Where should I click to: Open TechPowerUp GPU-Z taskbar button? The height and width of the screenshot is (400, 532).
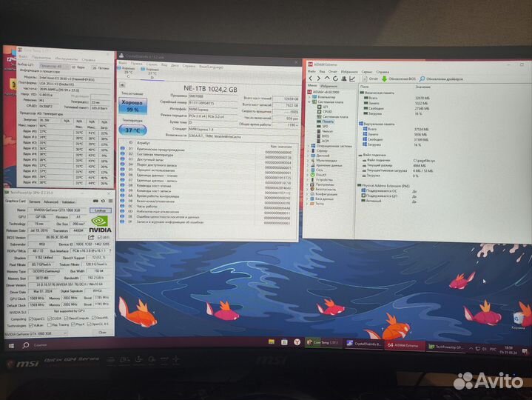pos(446,347)
